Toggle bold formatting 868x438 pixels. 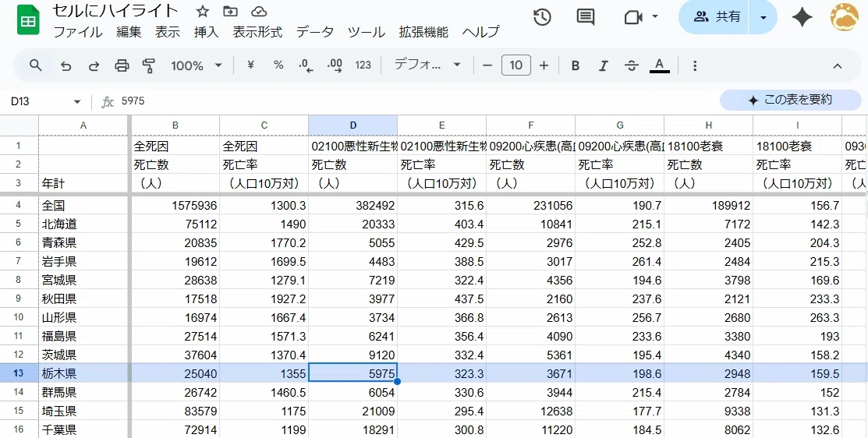(576, 65)
